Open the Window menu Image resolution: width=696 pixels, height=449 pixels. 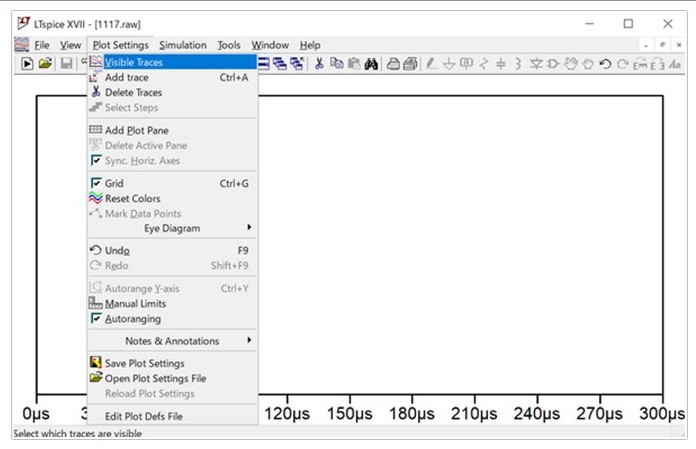[x=270, y=45]
